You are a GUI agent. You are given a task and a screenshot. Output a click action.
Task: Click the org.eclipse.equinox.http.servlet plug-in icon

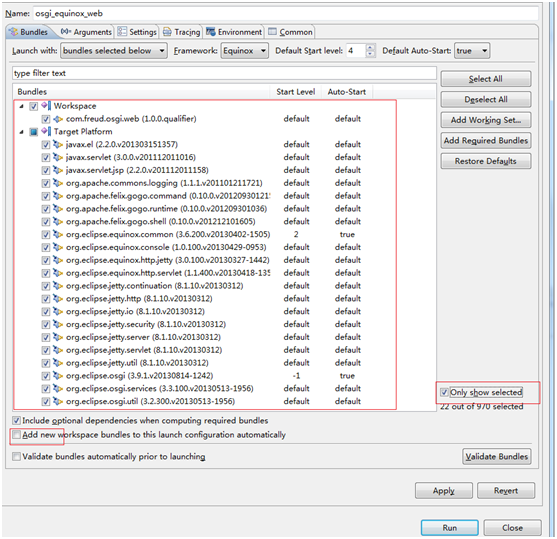58,273
